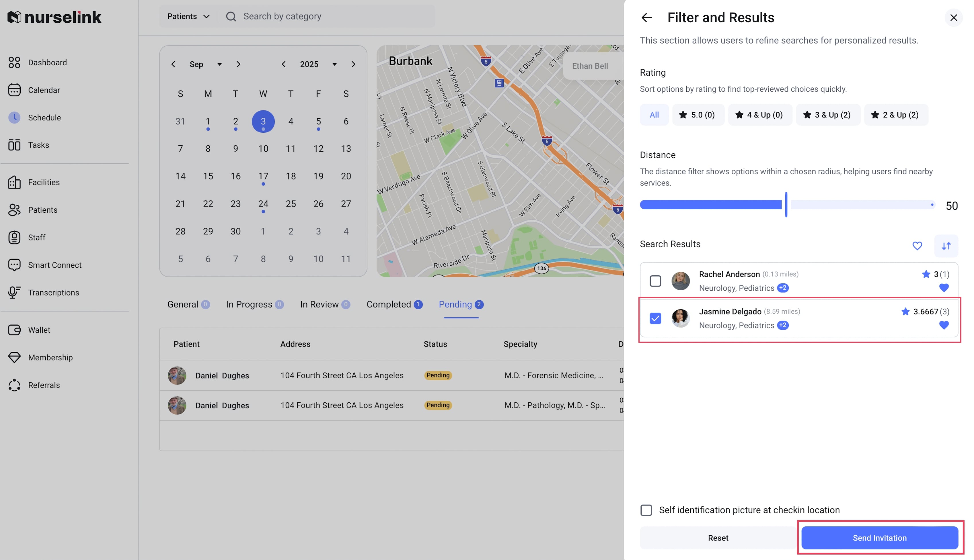
Task: Open the Patients category dropdown
Action: 188,17
